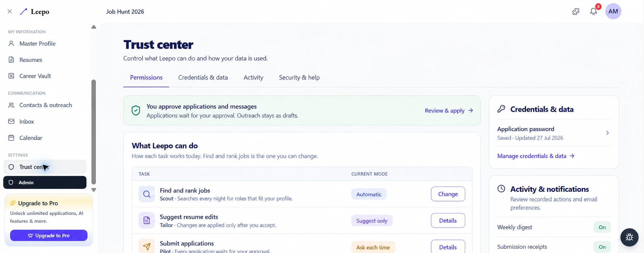Select the Admin sidebar item

click(45, 182)
